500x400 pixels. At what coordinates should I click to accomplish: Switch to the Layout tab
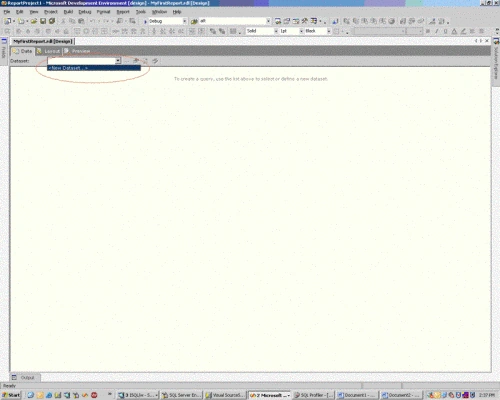(48, 51)
